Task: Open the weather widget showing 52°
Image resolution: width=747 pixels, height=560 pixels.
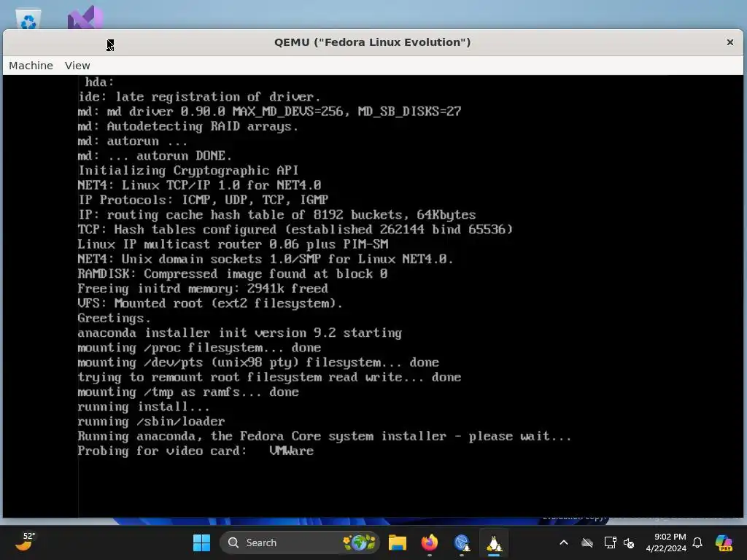Action: tap(26, 542)
